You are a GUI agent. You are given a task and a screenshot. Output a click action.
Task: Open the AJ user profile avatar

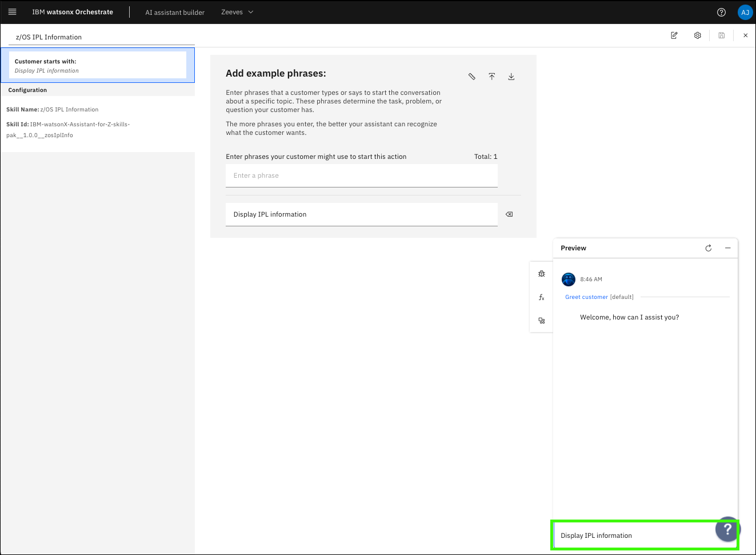[745, 12]
